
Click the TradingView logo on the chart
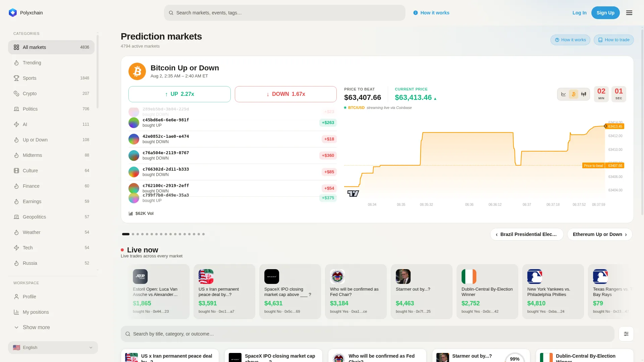click(353, 193)
